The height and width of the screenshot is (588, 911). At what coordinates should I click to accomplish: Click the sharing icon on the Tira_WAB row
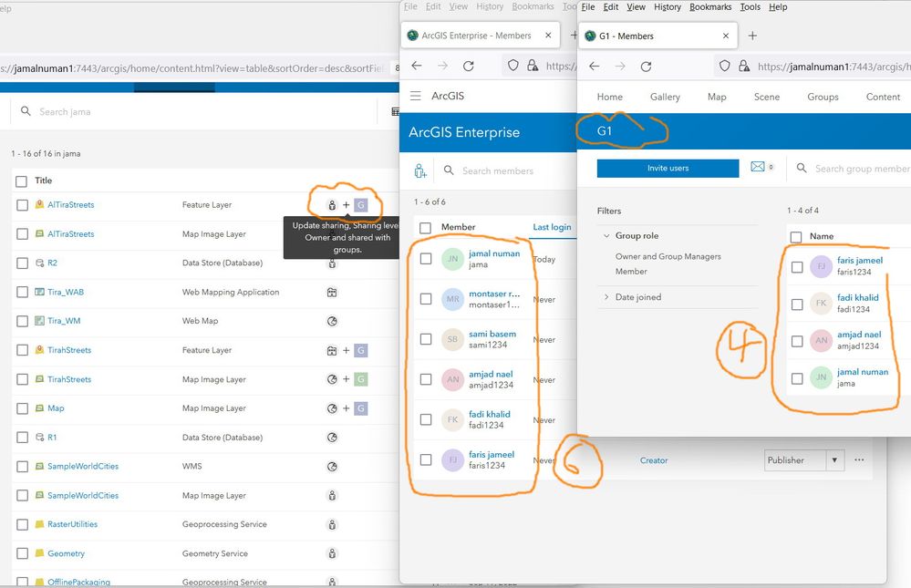coord(332,293)
